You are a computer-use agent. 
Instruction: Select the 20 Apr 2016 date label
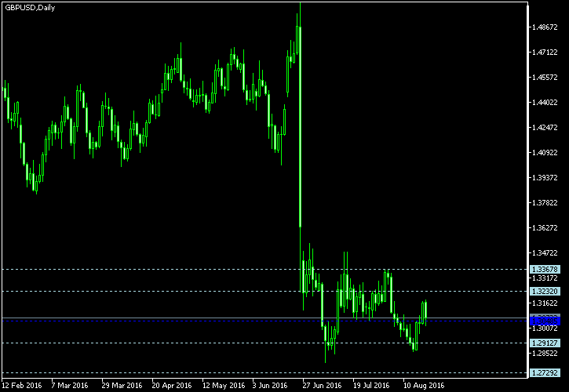coord(172,385)
